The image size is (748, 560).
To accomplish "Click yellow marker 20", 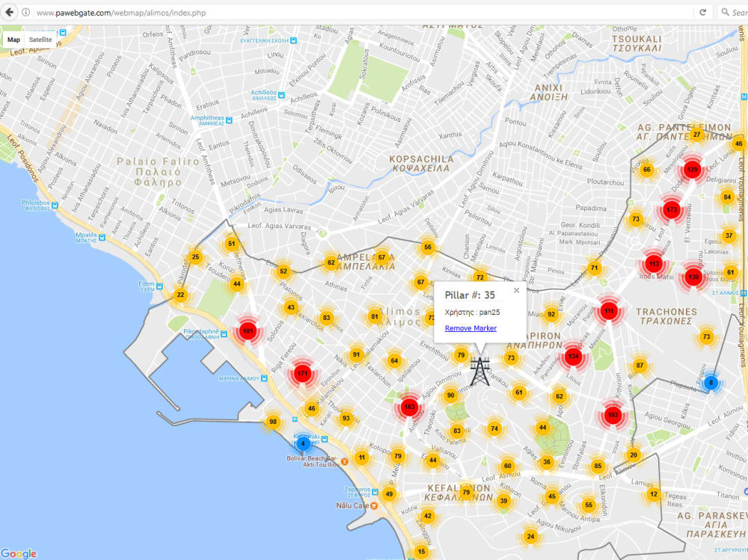I will (x=634, y=455).
